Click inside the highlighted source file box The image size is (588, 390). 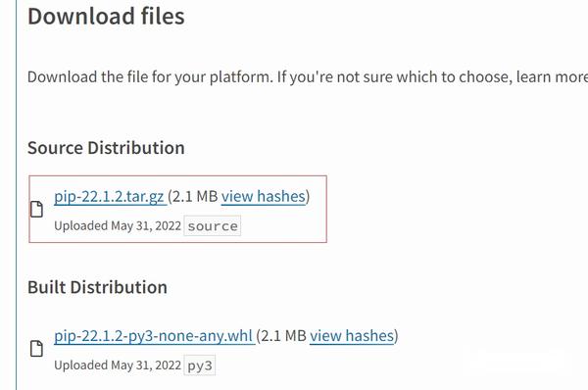click(177, 210)
